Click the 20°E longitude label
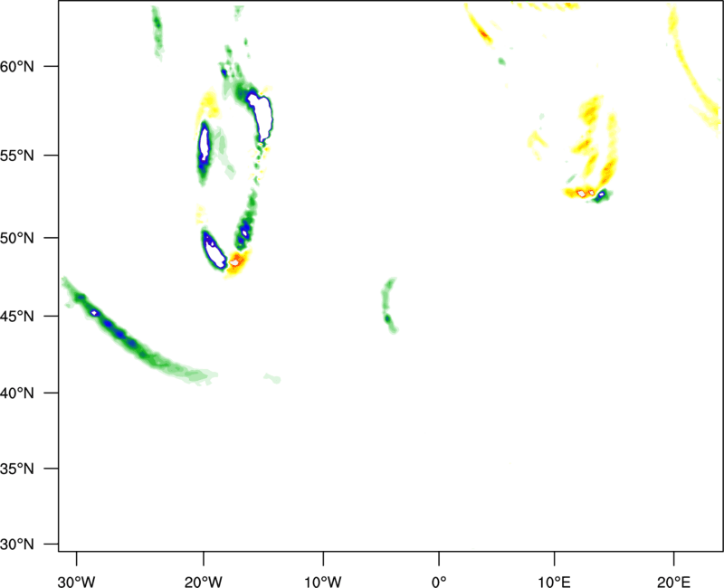The image size is (724, 588). [x=673, y=582]
